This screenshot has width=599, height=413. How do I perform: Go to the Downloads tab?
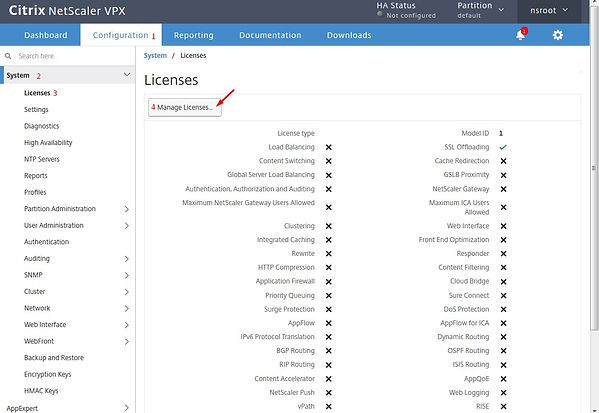coord(349,35)
